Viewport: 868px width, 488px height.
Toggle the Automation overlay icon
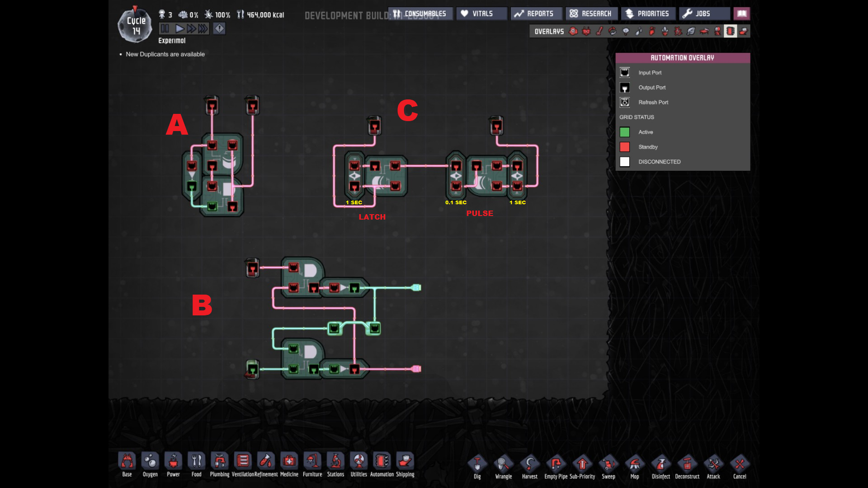pos(730,31)
